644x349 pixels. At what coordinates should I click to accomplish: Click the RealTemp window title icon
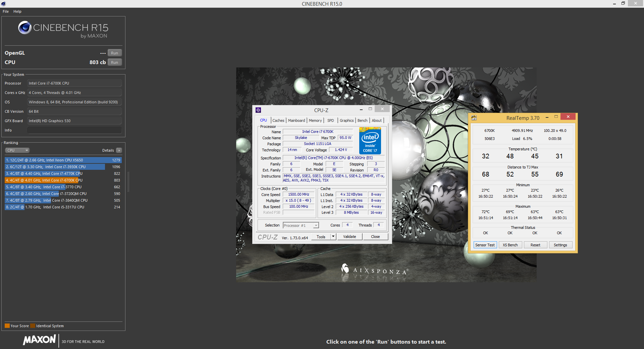click(x=474, y=118)
